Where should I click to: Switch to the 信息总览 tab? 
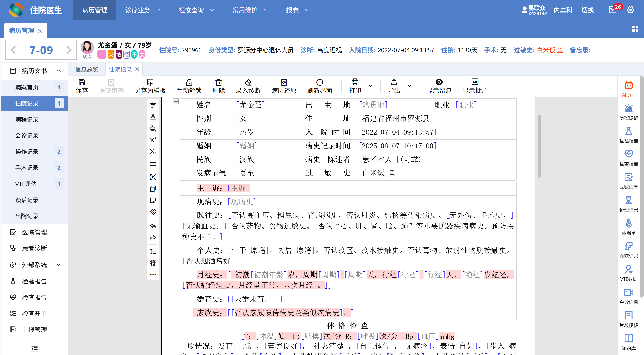click(87, 69)
